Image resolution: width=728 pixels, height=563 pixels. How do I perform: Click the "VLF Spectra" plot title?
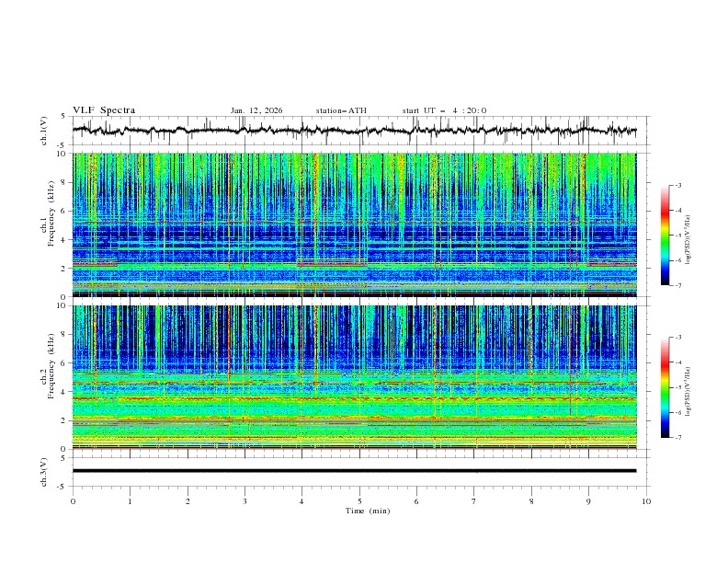pos(104,110)
